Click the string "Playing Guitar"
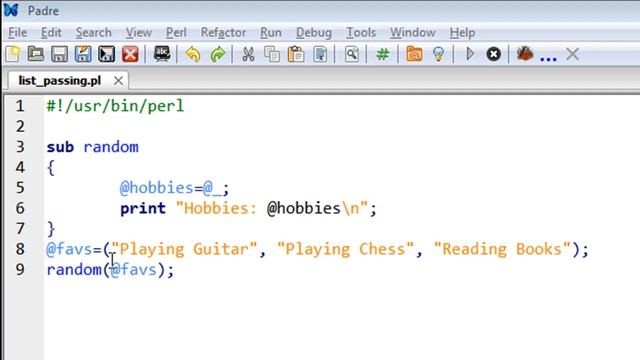Image resolution: width=640 pixels, height=360 pixels. [184, 249]
